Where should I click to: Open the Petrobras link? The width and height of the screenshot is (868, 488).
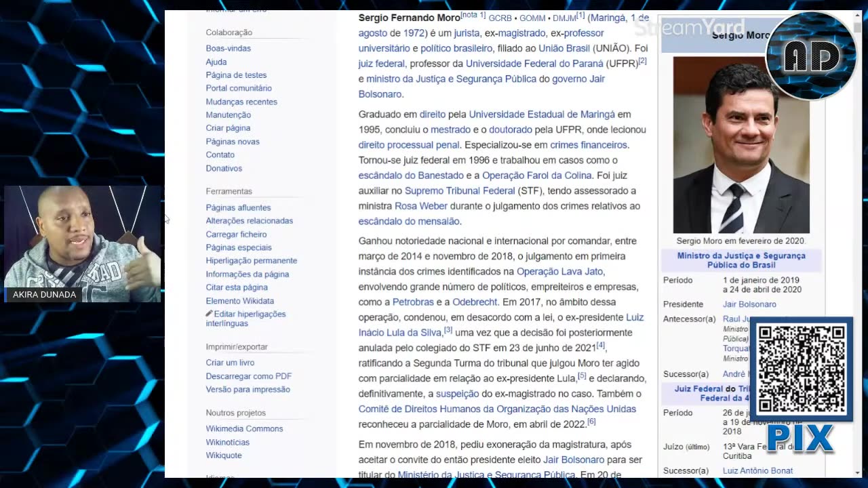coord(412,302)
